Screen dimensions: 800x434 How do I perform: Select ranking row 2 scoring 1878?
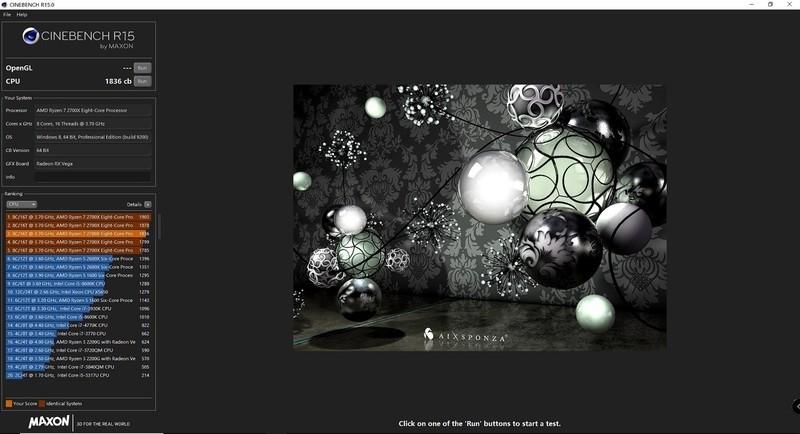tap(78, 225)
